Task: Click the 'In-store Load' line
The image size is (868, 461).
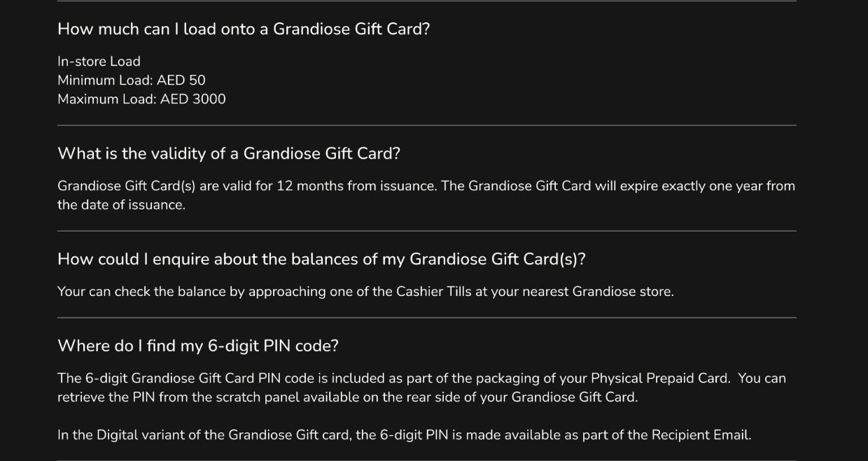Action: (99, 62)
